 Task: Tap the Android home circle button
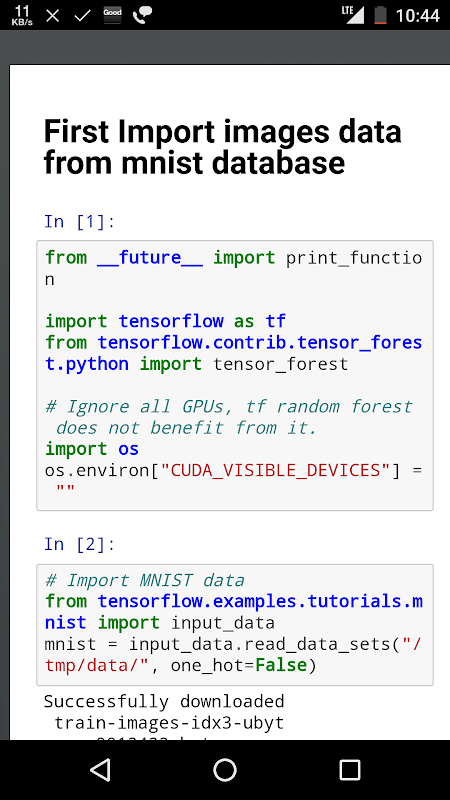tap(225, 770)
